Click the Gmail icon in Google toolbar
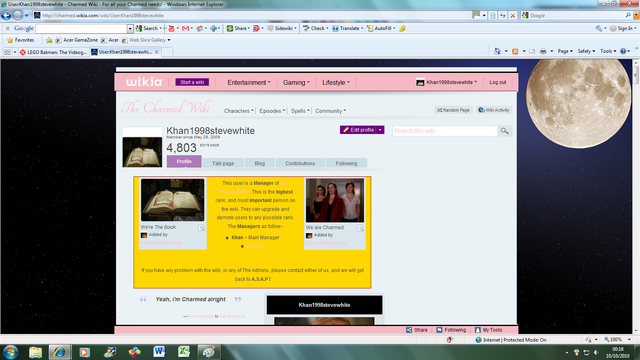This screenshot has width=640, height=360. (x=186, y=28)
